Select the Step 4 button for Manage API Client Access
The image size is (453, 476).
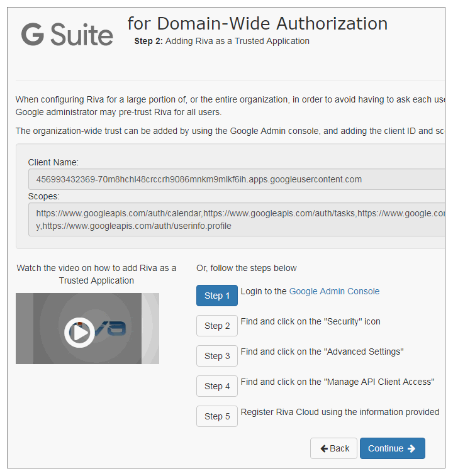217,386
